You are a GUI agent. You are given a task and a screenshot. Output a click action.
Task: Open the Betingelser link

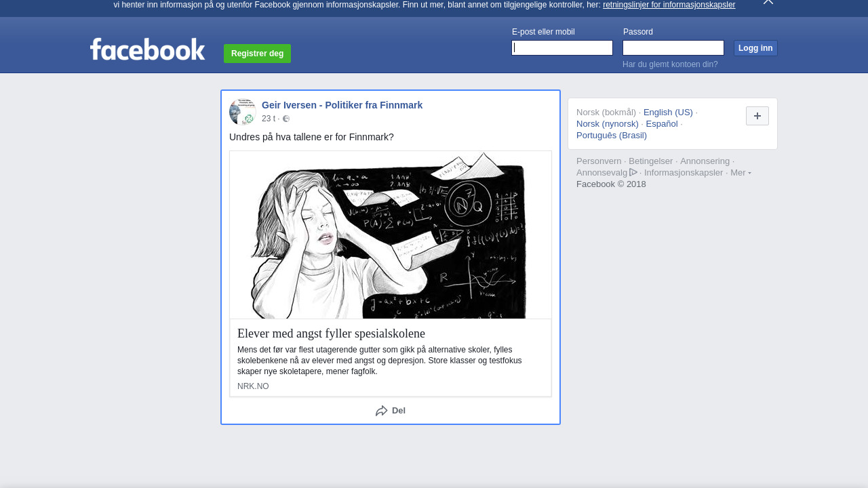(x=651, y=161)
